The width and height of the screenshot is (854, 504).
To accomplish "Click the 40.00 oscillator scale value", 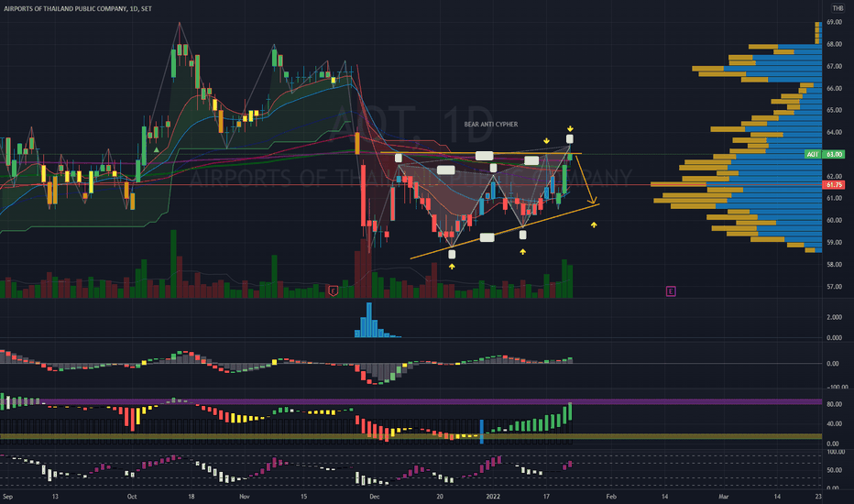I will coord(835,424).
